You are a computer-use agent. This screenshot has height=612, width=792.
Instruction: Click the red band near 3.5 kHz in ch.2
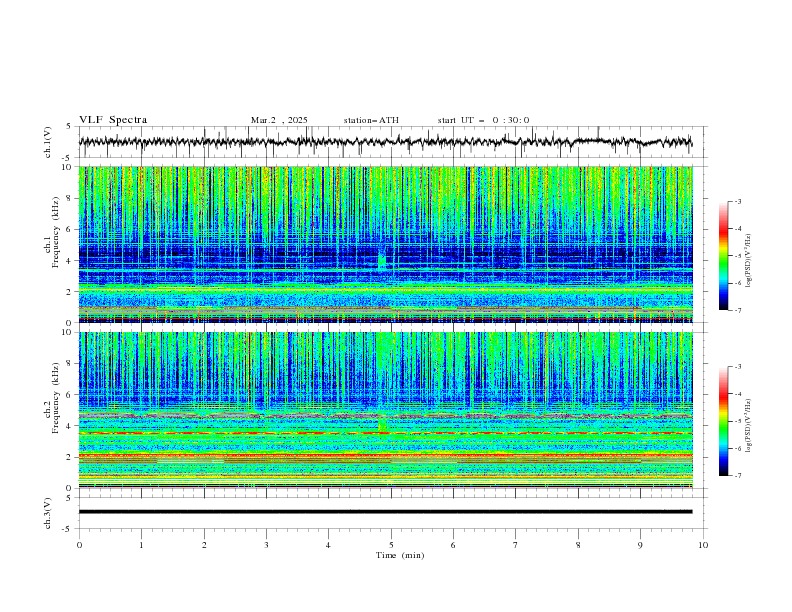(x=386, y=433)
